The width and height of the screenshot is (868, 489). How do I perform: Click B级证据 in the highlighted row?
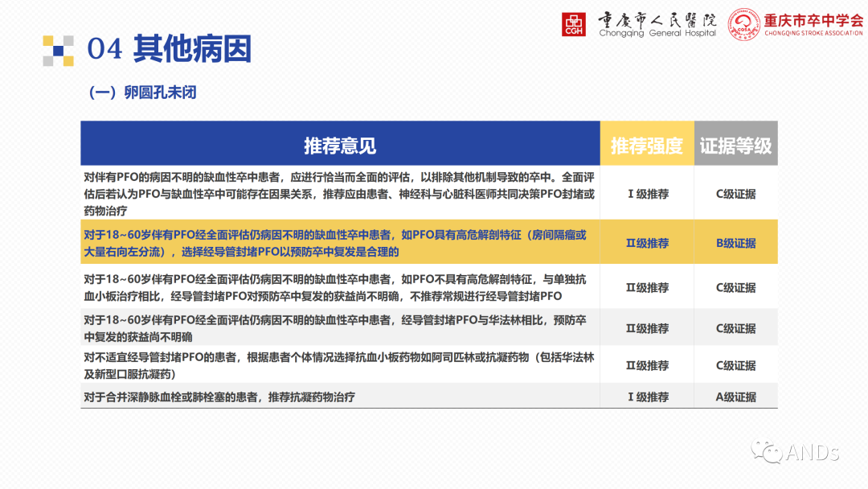pyautogui.click(x=735, y=243)
